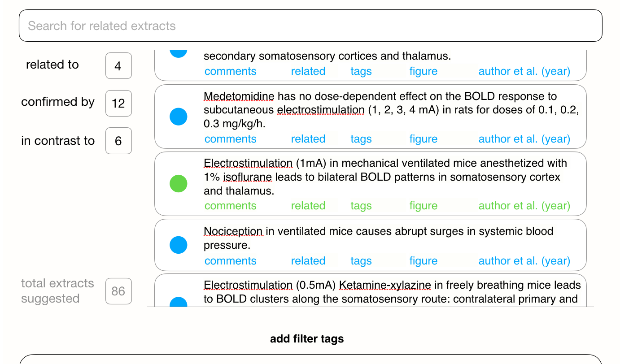
Task: Toggle the blue indicator on the blood pressure extract
Action: [x=179, y=245]
